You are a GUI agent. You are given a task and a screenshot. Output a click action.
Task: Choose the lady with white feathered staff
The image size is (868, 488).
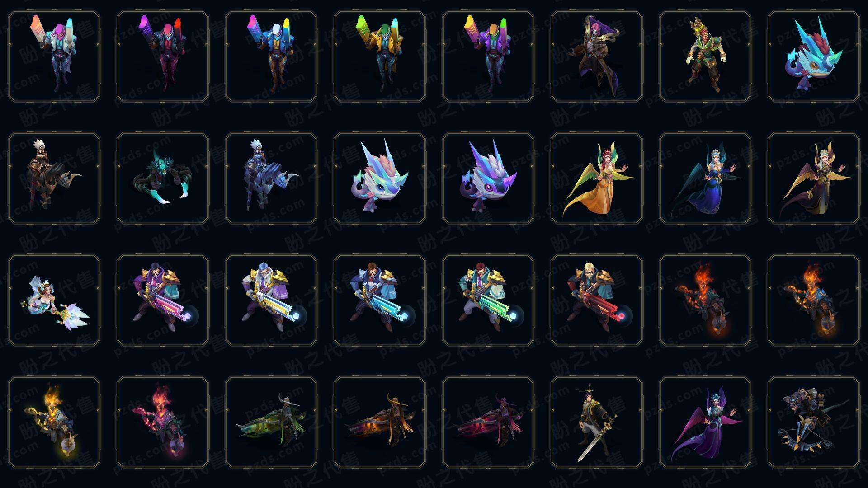54,300
